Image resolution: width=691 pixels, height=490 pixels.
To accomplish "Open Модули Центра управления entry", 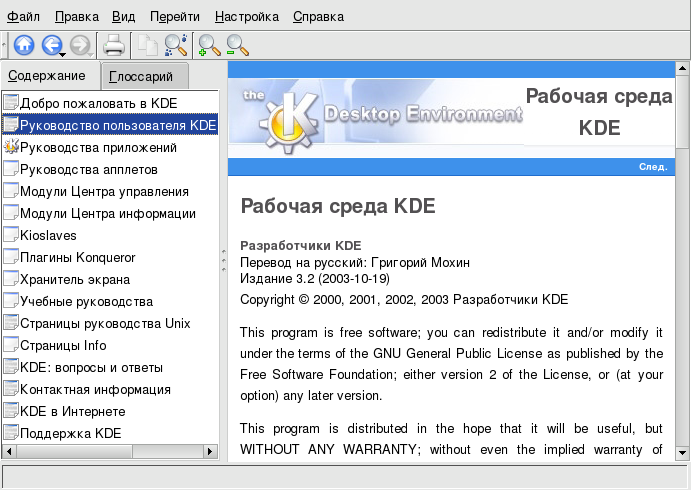I will coord(104,191).
